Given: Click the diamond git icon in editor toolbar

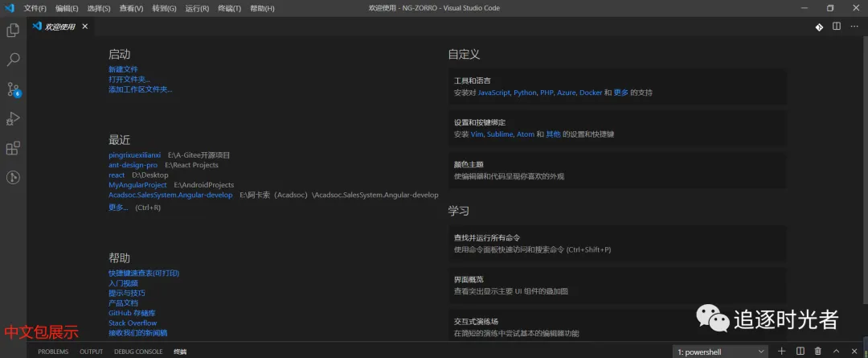Looking at the screenshot, I should coord(819,27).
